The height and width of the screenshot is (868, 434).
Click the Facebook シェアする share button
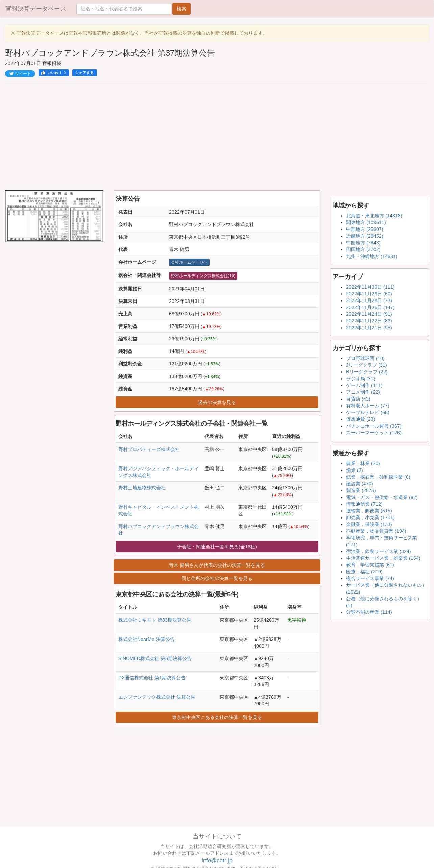tap(85, 73)
